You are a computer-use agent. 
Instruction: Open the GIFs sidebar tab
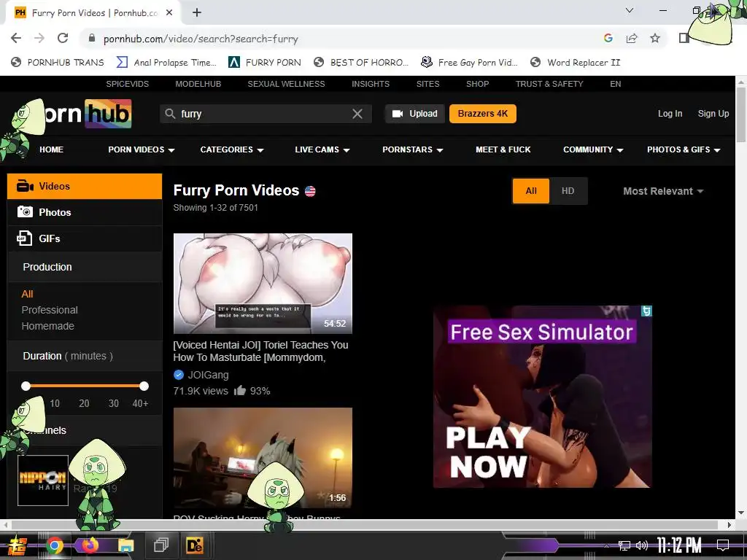click(85, 238)
